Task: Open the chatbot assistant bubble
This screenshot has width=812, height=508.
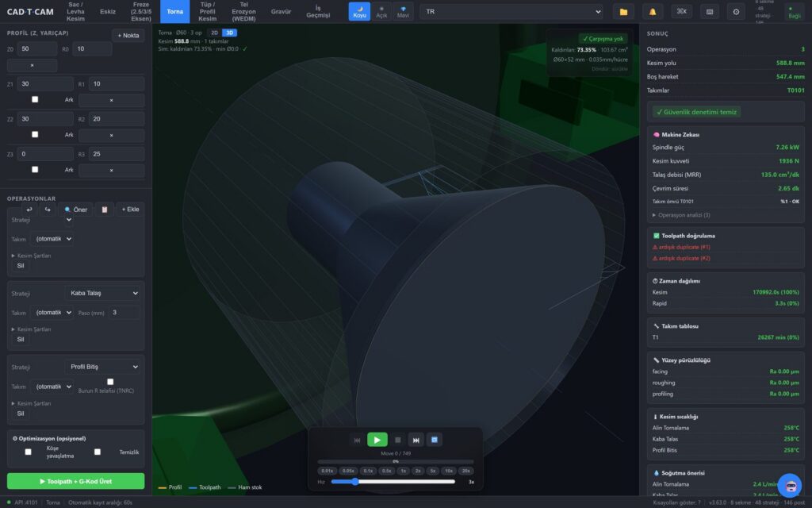Action: [790, 486]
